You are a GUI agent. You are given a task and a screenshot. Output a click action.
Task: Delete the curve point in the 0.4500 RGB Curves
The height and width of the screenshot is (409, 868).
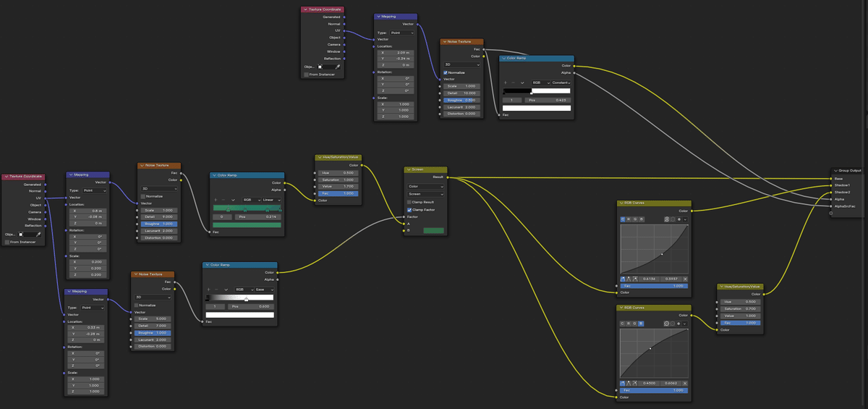(685, 384)
